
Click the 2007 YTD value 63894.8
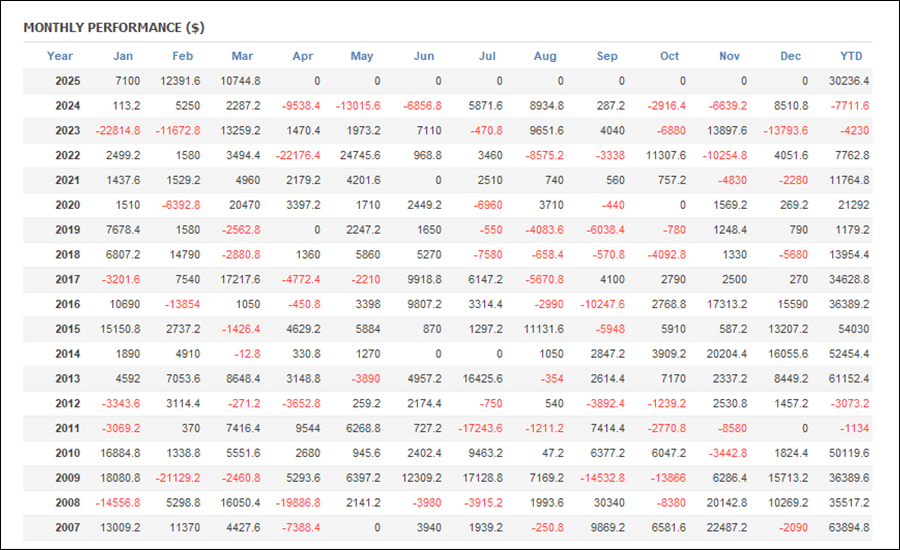(x=849, y=528)
